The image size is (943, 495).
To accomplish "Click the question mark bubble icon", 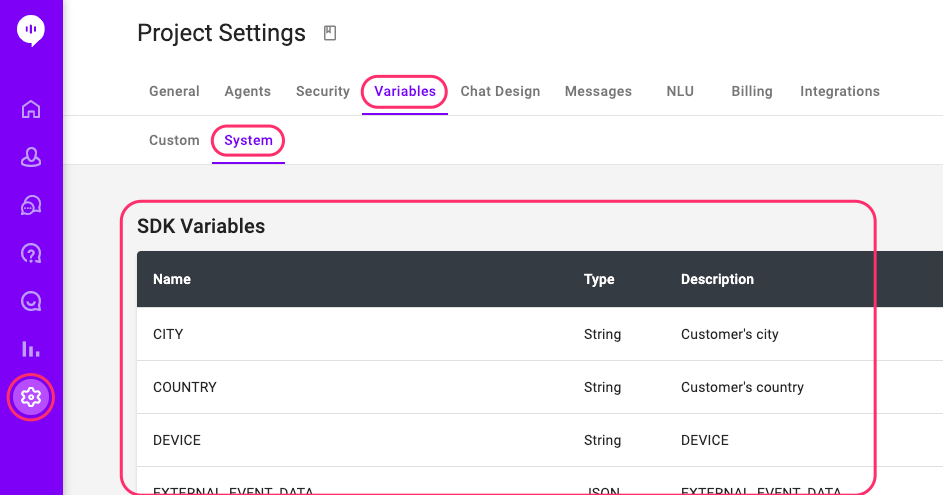I will pyautogui.click(x=31, y=253).
